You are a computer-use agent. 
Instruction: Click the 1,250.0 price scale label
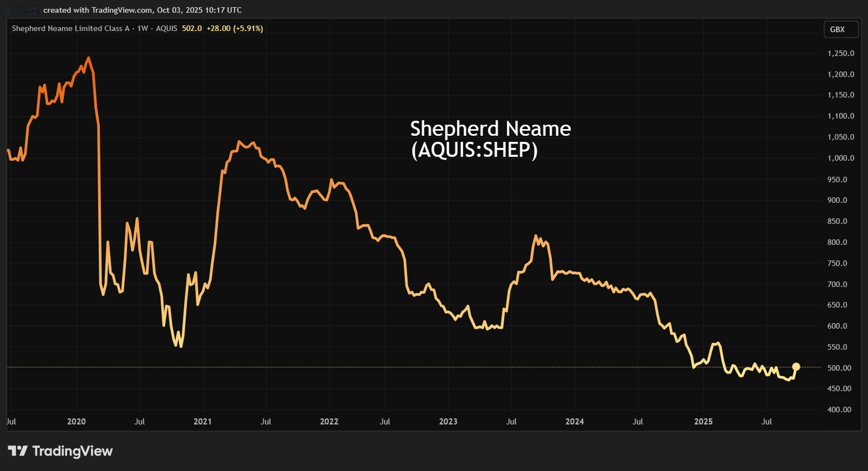point(841,54)
